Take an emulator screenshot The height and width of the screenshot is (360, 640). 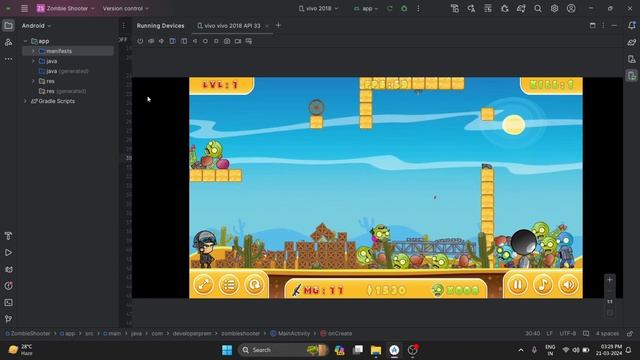227,41
